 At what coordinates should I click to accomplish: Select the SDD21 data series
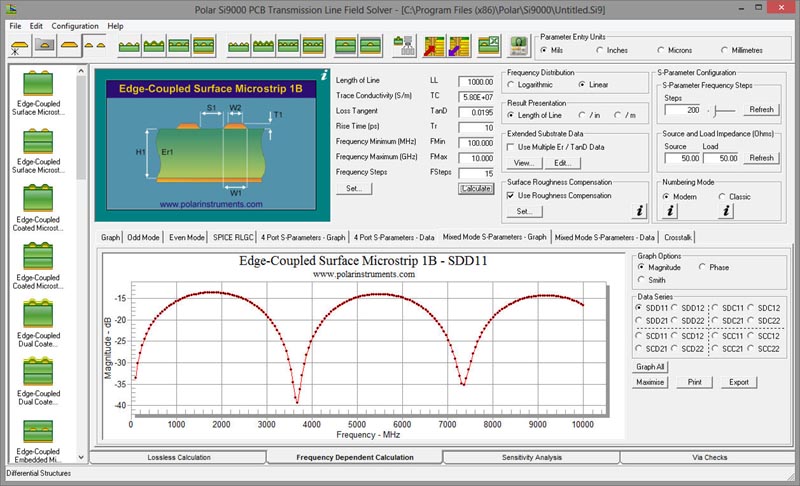[x=652, y=321]
